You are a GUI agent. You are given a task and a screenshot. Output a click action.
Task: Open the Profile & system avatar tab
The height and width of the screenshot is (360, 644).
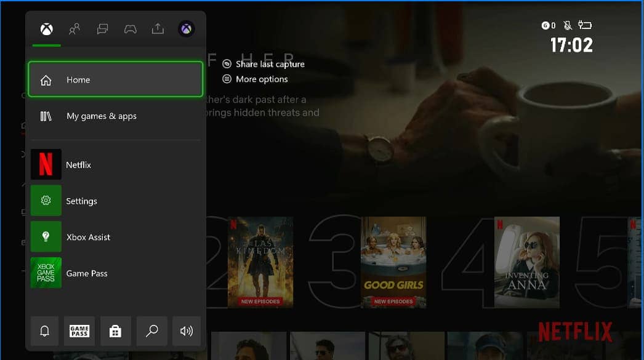186,29
